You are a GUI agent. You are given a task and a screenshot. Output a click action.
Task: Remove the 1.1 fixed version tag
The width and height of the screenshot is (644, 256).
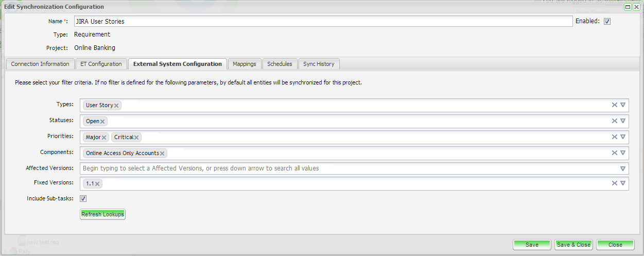pos(97,183)
